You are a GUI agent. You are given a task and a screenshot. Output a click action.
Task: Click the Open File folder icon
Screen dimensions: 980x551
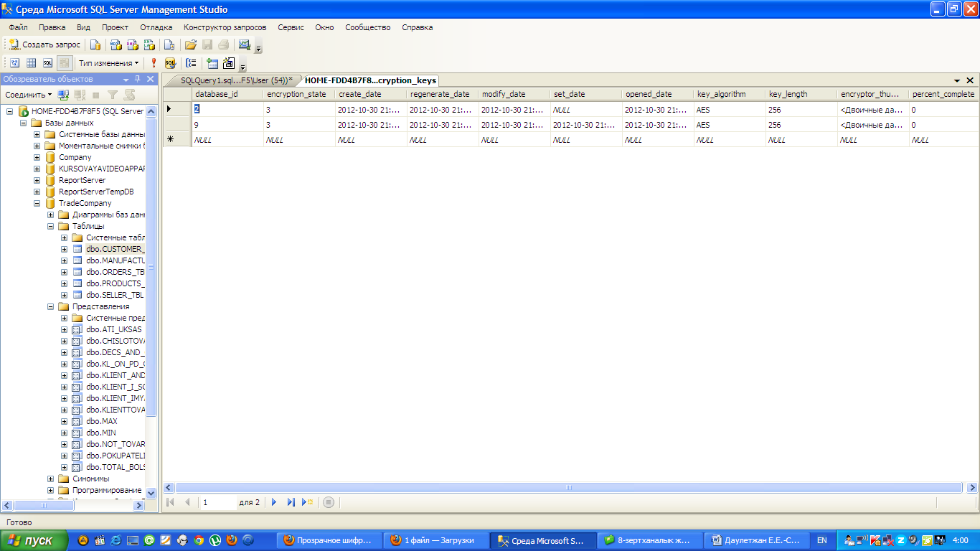pyautogui.click(x=191, y=44)
